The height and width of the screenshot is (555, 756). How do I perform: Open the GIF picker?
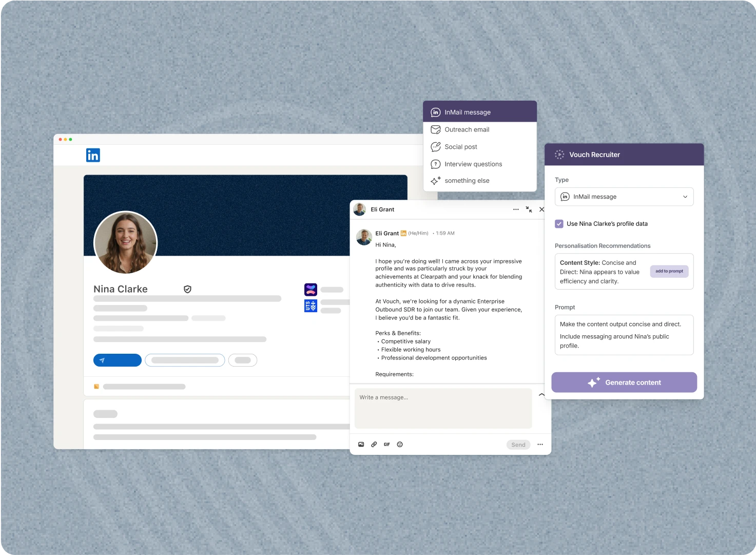[x=387, y=445]
